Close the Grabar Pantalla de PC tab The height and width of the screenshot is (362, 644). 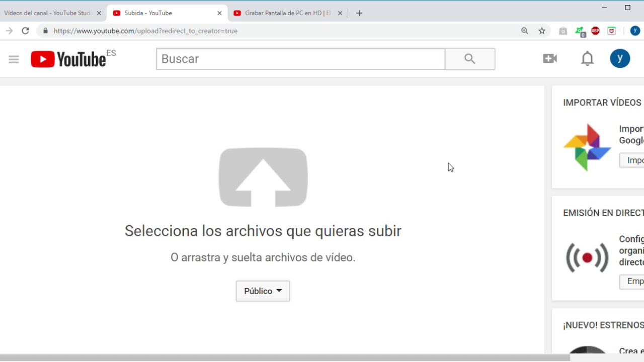click(x=340, y=13)
